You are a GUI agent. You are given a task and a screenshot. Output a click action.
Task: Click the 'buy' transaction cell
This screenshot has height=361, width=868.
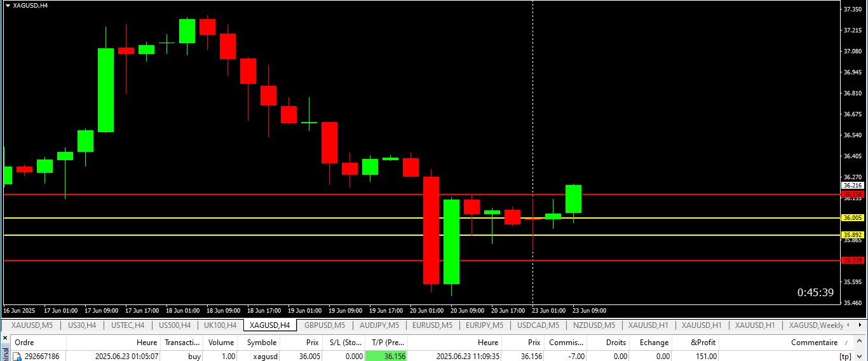(x=194, y=357)
